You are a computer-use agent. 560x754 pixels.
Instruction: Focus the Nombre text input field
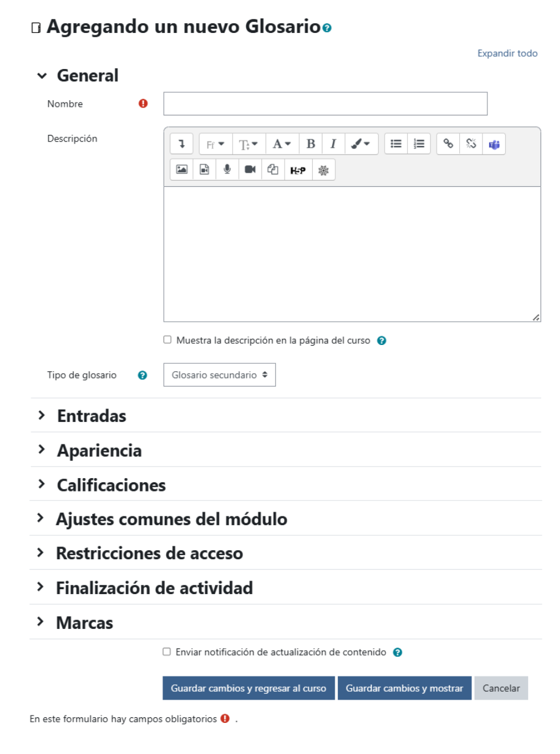tap(325, 104)
